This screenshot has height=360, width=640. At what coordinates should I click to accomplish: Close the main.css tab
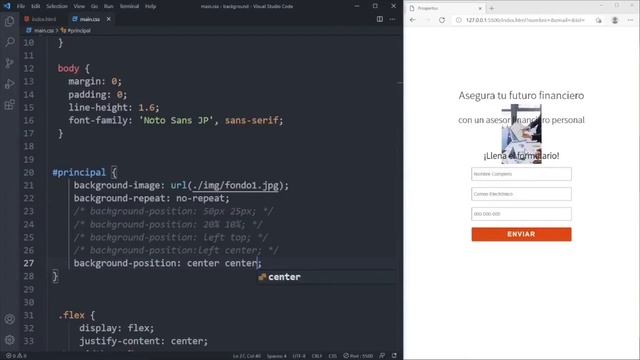[x=109, y=19]
